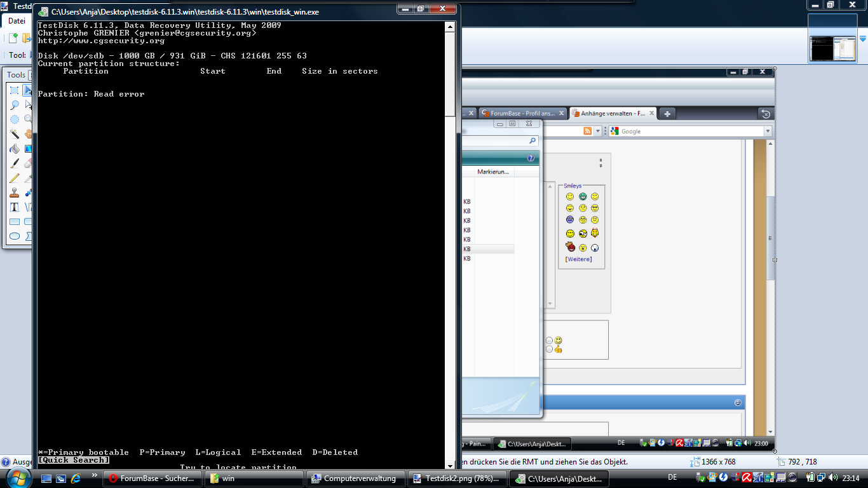The image size is (868, 488).
Task: Click the Show Desktop quick launch icon
Action: pos(46,478)
